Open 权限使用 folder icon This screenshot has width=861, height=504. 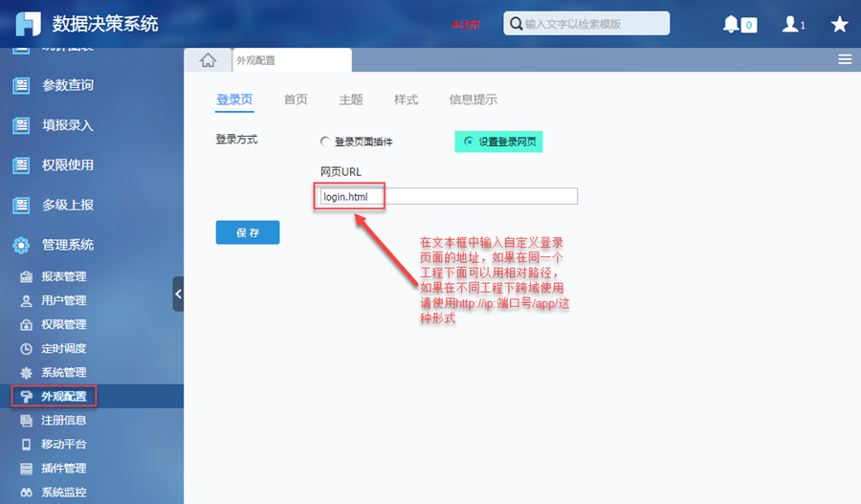pos(21,164)
